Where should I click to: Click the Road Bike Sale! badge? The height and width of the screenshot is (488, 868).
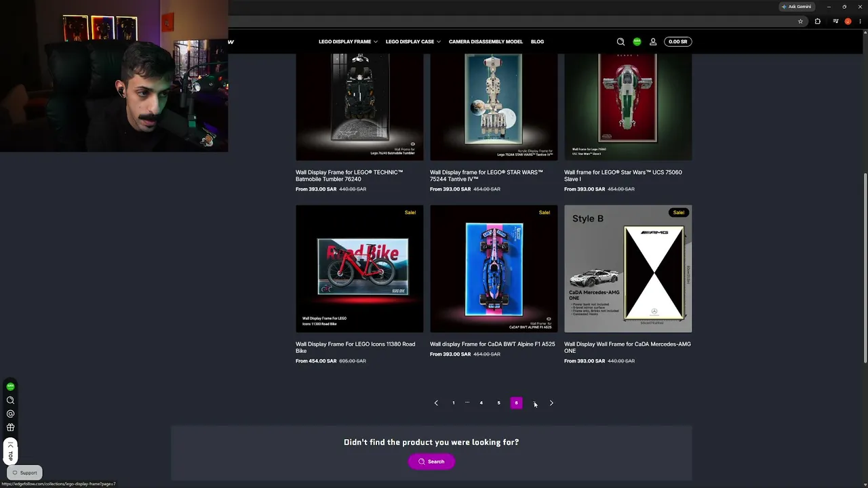click(410, 212)
